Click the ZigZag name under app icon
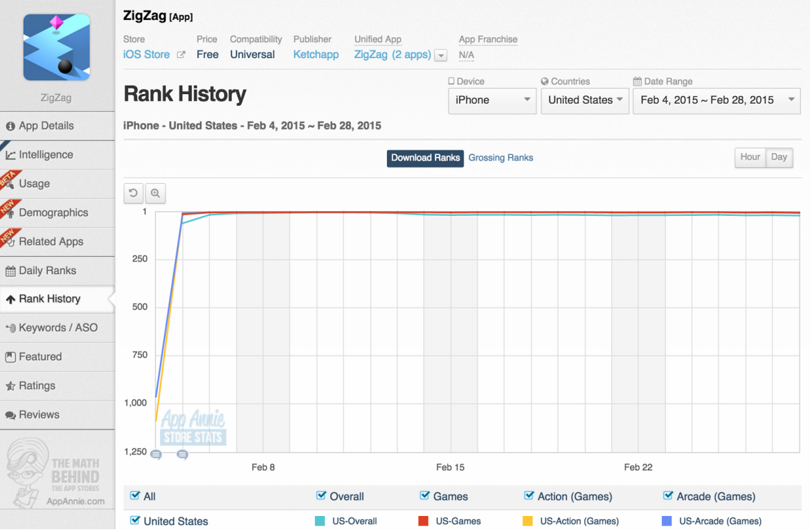This screenshot has height=532, width=810. [56, 98]
